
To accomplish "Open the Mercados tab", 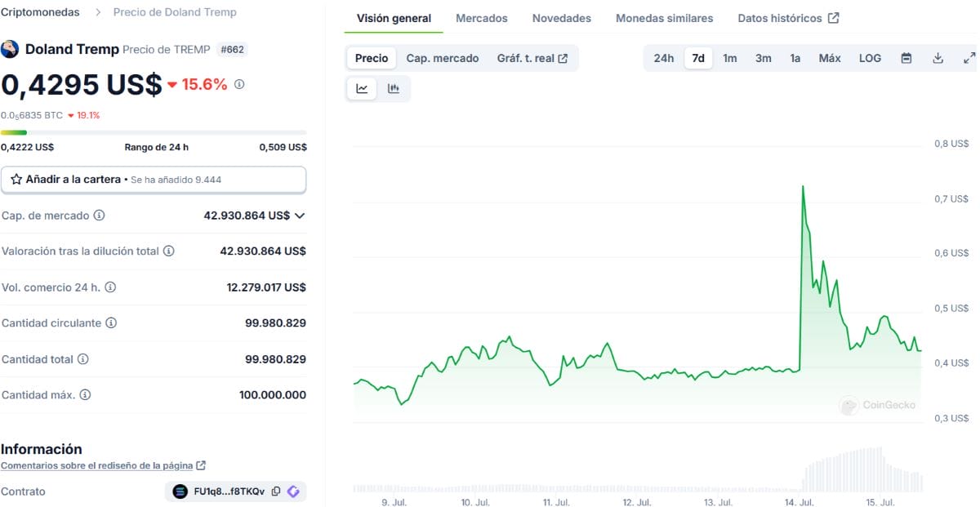I will point(482,18).
